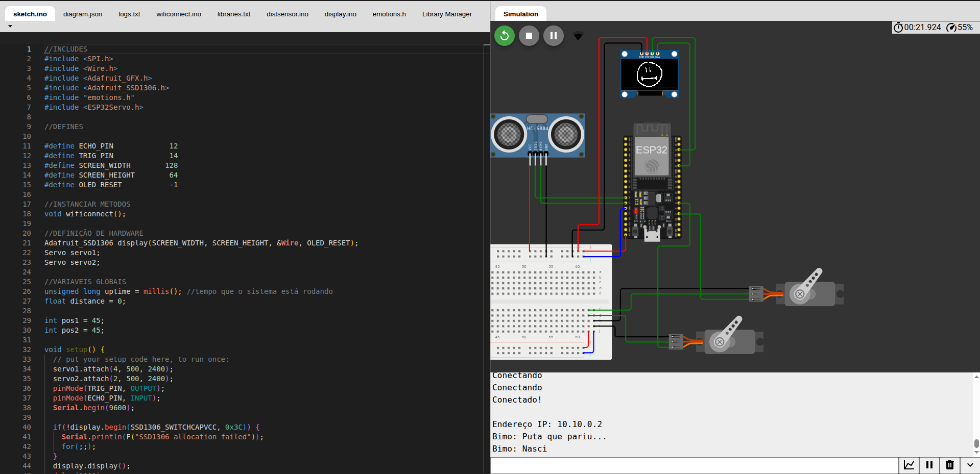The height and width of the screenshot is (474, 980).
Task: Pause serial monitor output
Action: [929, 465]
